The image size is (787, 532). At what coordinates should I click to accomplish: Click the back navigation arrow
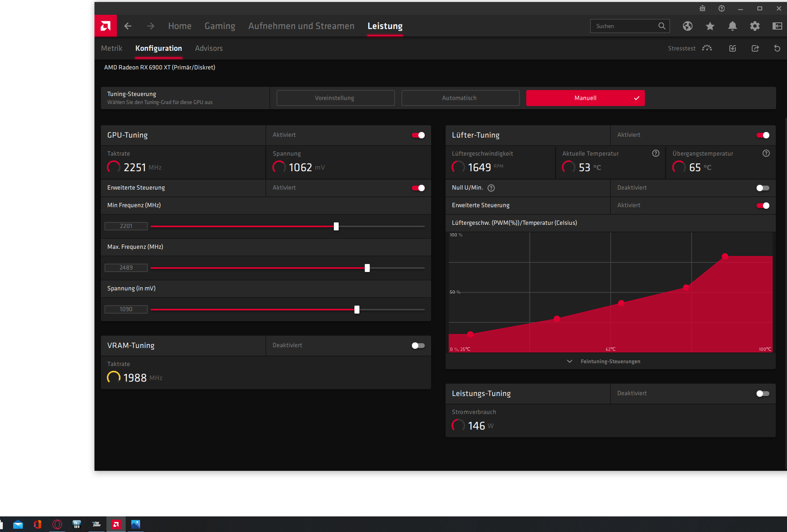[128, 26]
